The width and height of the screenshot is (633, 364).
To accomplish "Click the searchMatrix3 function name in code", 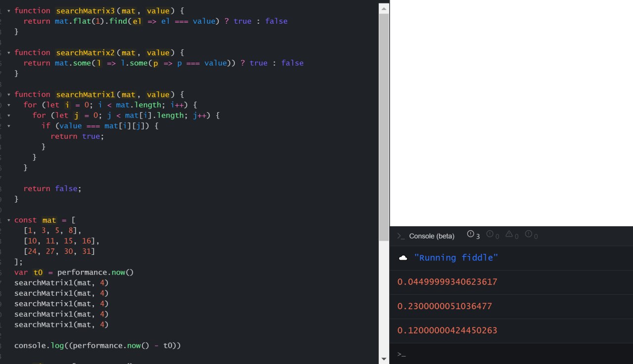I will (85, 10).
